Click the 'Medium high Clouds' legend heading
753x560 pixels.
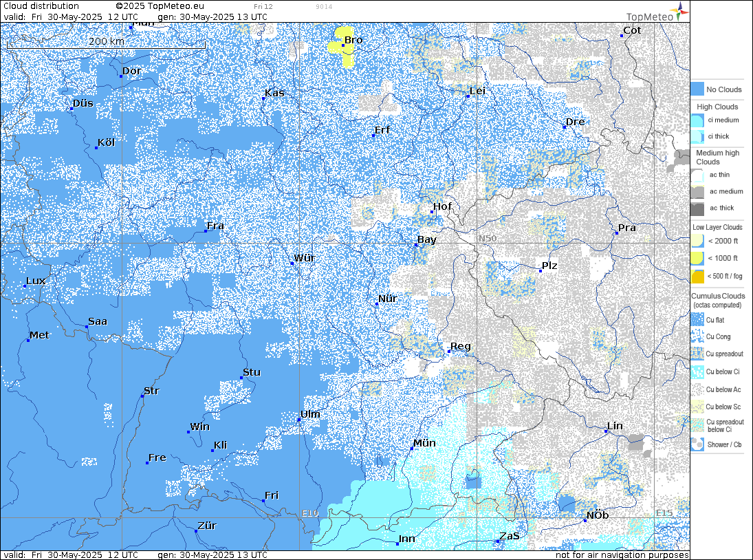[717, 157]
